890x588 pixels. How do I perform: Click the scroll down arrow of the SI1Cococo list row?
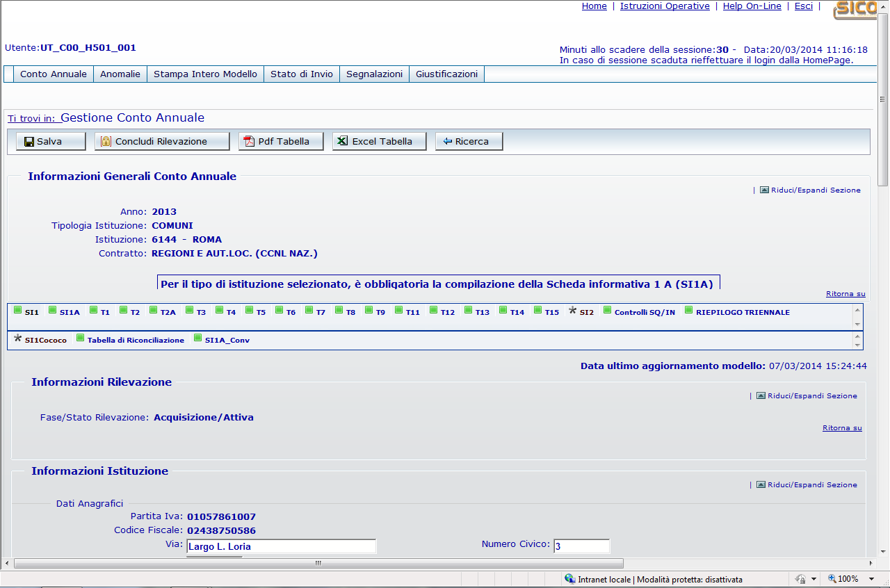coord(857,345)
